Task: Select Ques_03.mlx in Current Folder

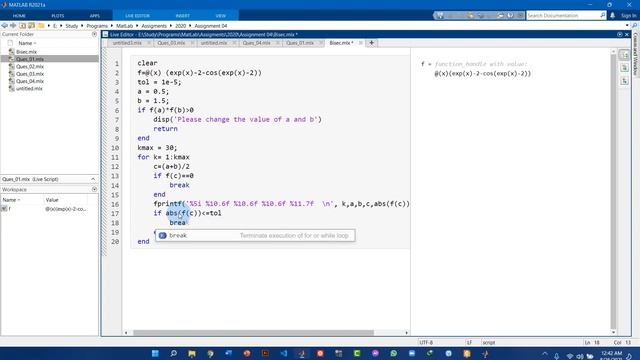Action: pyautogui.click(x=30, y=74)
